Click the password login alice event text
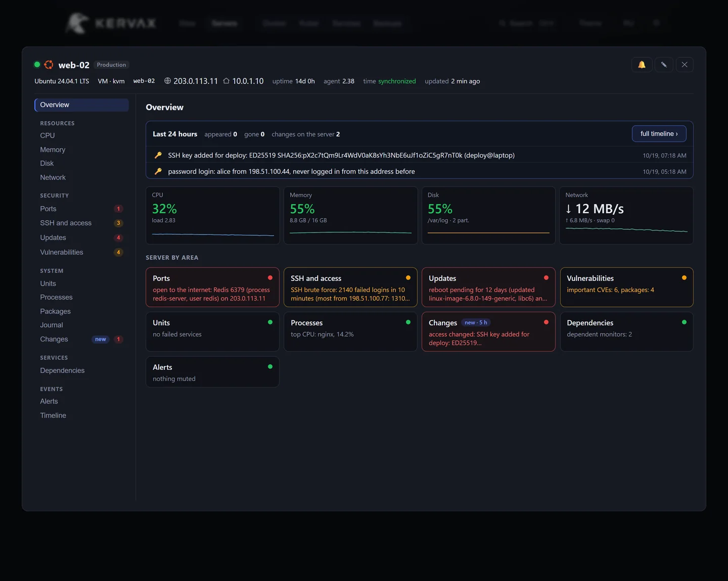Viewport: 728px width, 581px height. [292, 171]
